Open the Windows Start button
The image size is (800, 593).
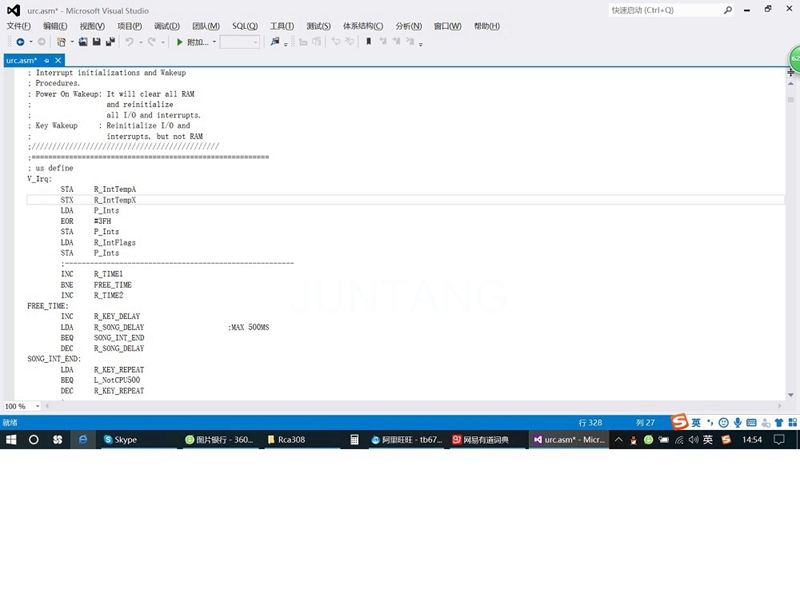click(11, 439)
